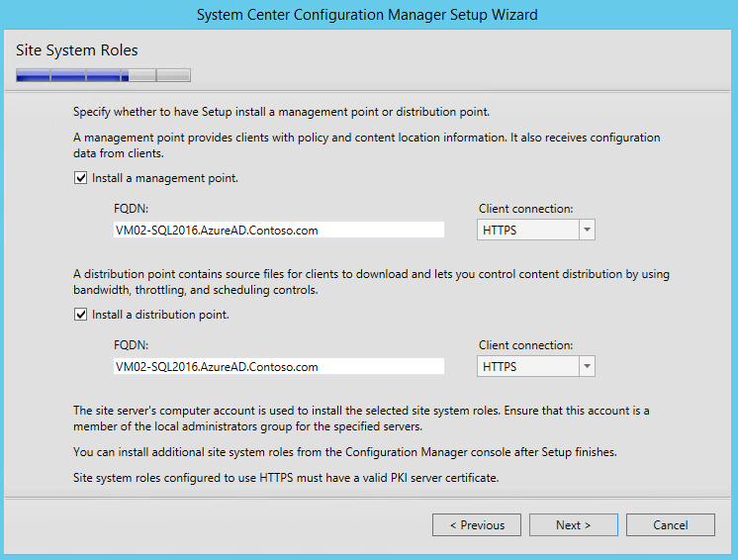Image resolution: width=738 pixels, height=560 pixels.
Task: Uncheck Install a distribution point checkbox
Action: point(80,315)
